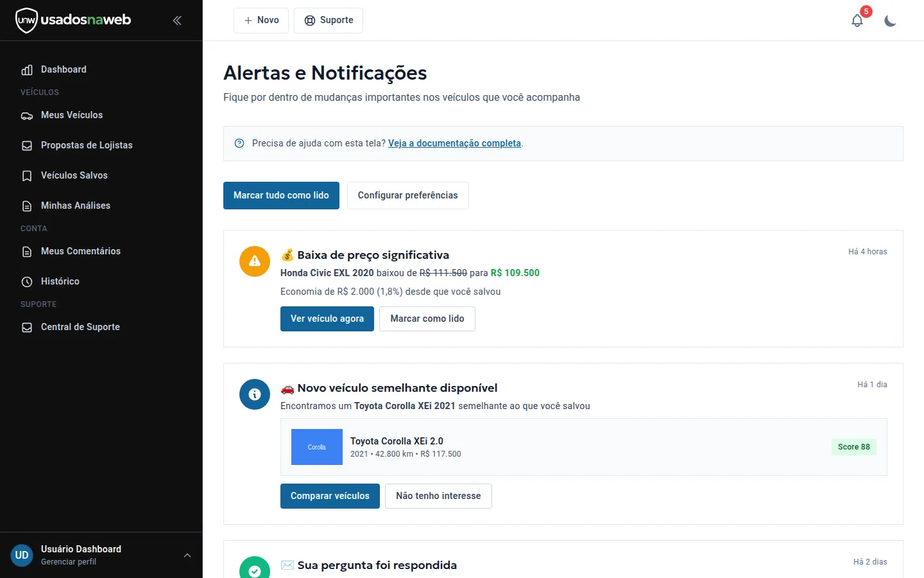Viewport: 924px width, 578px height.
Task: Click the Há 2 dias timestamp
Action: pos(870,562)
